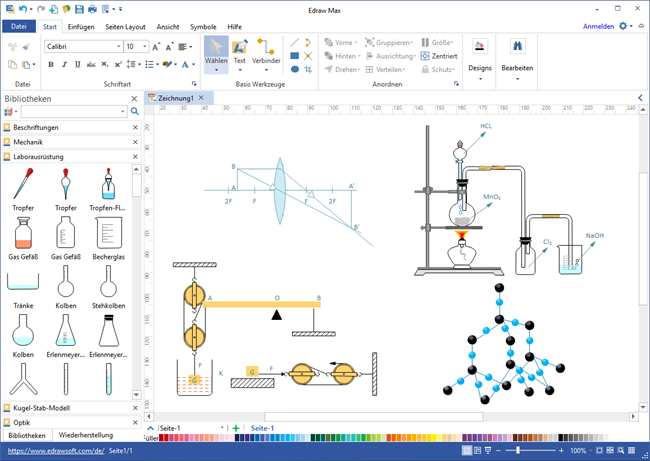
Task: Pick the Tropfen-Fl... bottle shape
Action: coord(107,189)
